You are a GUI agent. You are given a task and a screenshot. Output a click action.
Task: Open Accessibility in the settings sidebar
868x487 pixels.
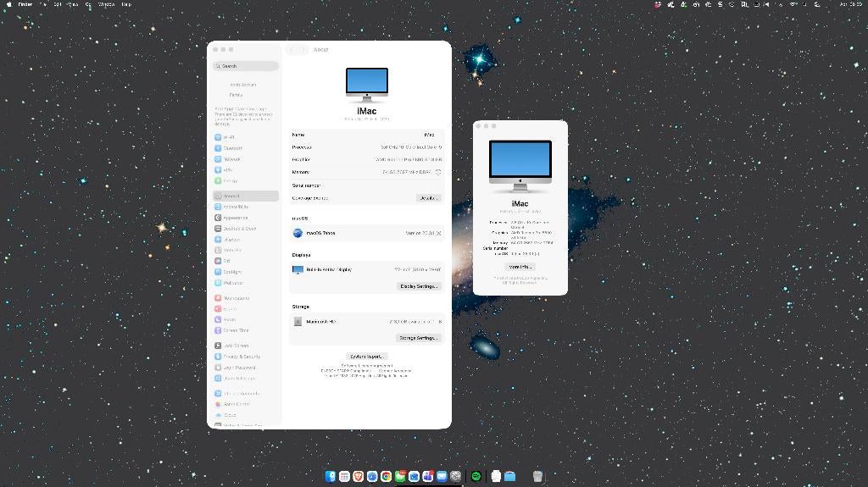245,207
